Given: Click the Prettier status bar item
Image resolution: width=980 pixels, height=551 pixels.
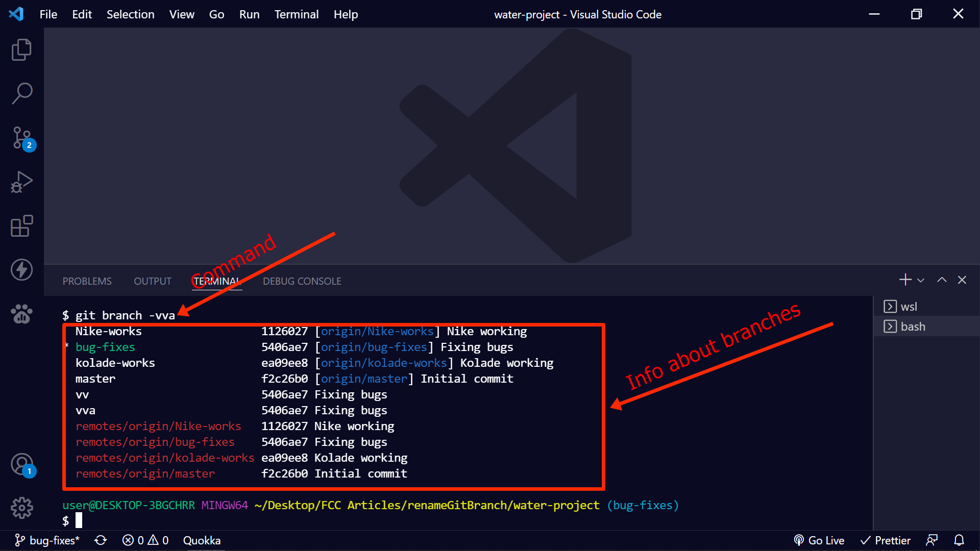Looking at the screenshot, I should click(x=886, y=540).
